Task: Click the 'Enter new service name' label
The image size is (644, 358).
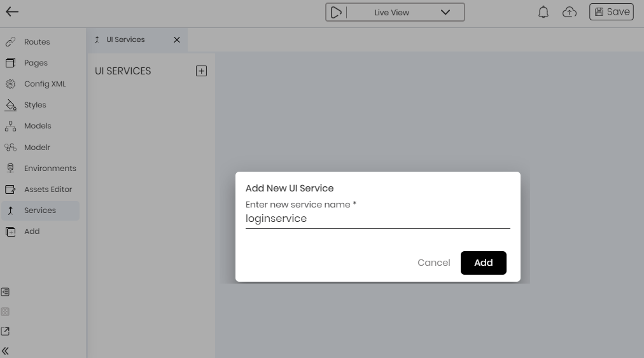Action: [x=300, y=205]
